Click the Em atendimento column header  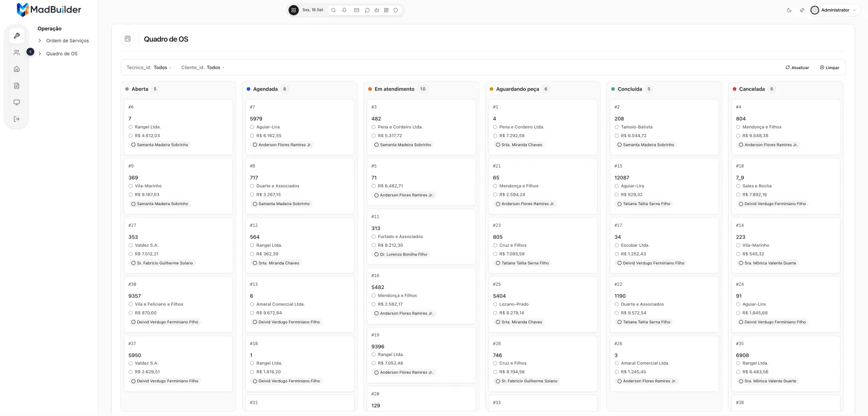click(394, 89)
